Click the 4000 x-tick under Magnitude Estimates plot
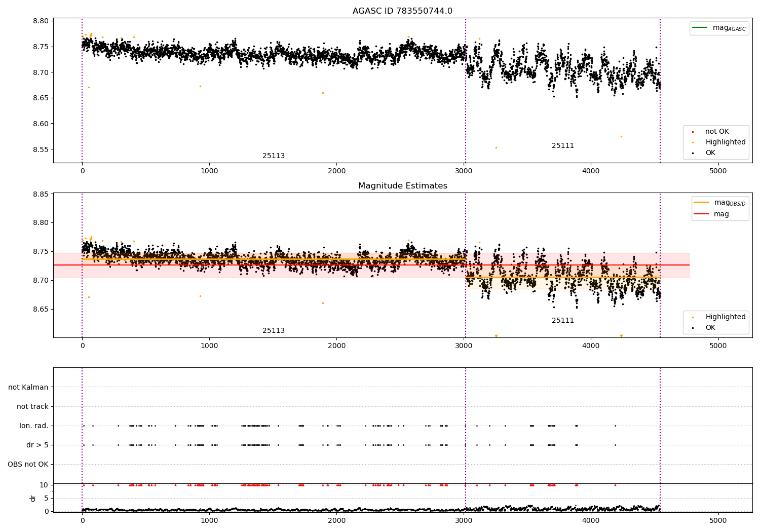This screenshot has width=760, height=532. (x=591, y=346)
